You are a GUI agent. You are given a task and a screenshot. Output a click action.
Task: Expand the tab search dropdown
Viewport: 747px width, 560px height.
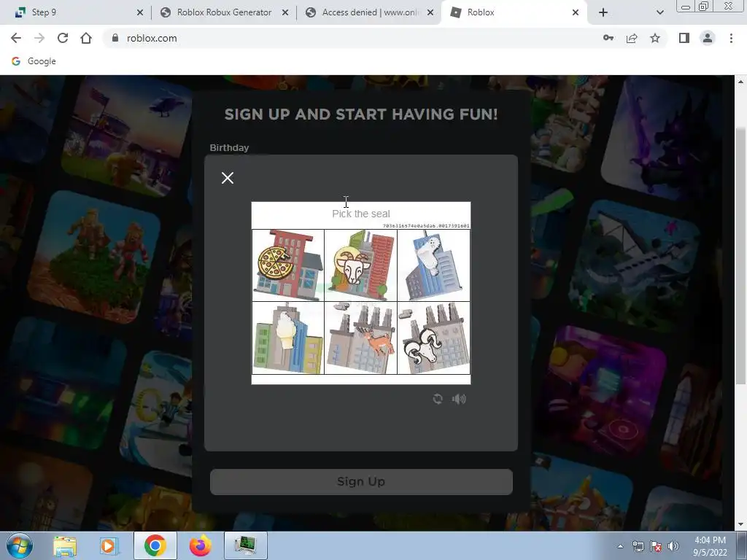[659, 12]
